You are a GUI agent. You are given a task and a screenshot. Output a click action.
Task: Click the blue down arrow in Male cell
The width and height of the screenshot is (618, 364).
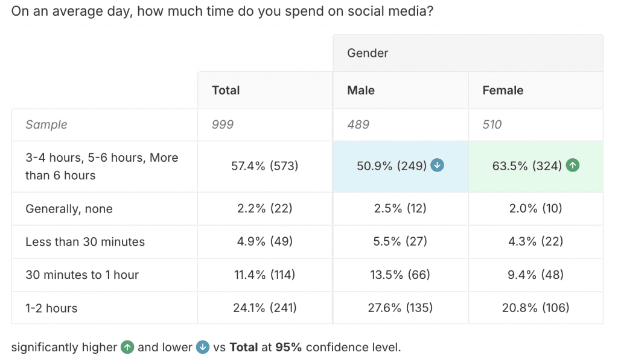pyautogui.click(x=438, y=165)
